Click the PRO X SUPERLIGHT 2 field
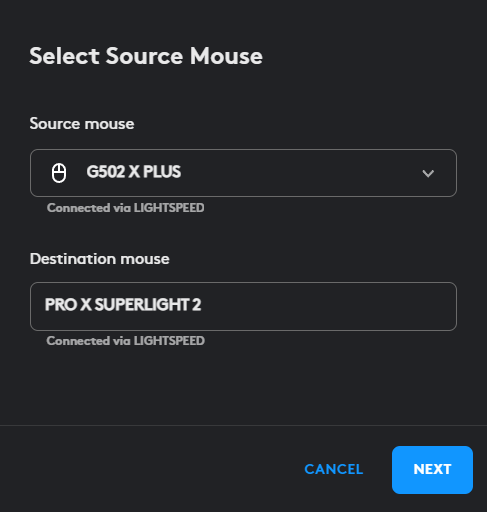 click(243, 306)
